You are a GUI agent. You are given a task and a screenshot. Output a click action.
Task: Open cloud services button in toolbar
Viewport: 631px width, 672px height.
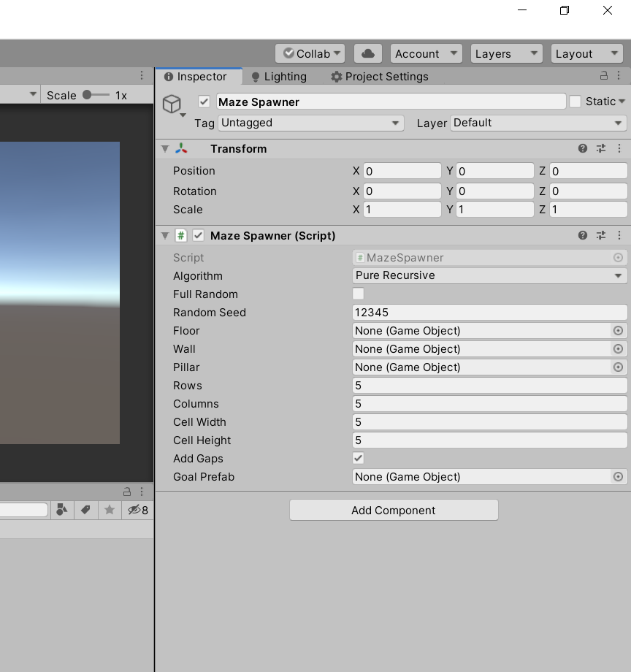coord(368,53)
